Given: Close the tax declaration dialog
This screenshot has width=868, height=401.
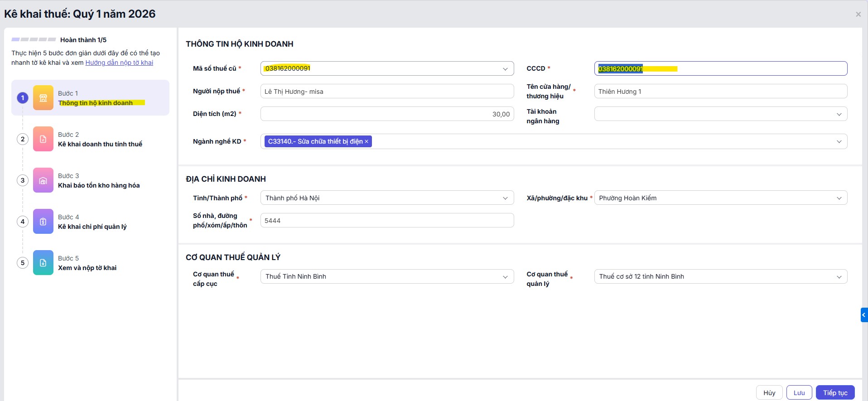Looking at the screenshot, I should [858, 14].
